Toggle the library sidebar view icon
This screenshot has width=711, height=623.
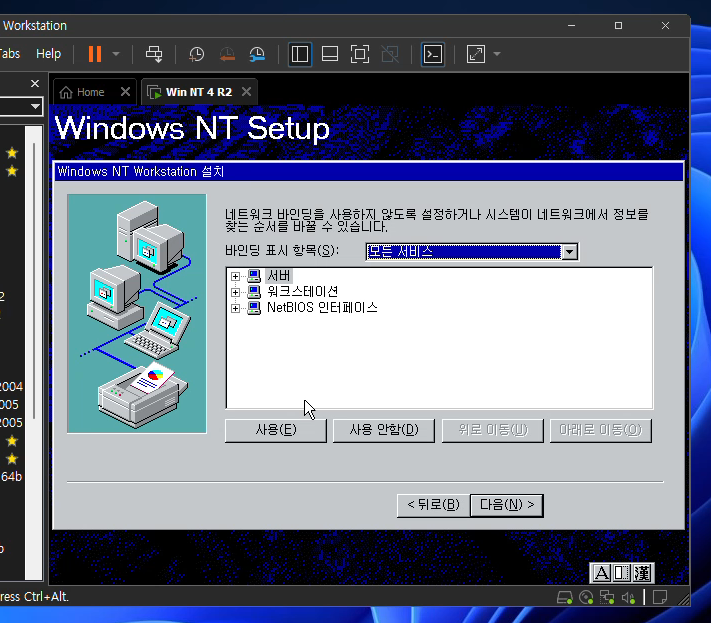pyautogui.click(x=300, y=54)
